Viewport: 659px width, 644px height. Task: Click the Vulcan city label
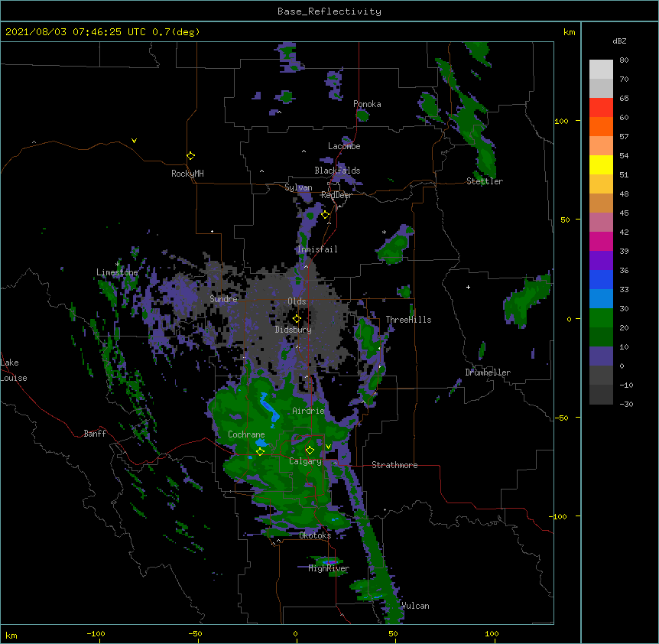tap(415, 606)
